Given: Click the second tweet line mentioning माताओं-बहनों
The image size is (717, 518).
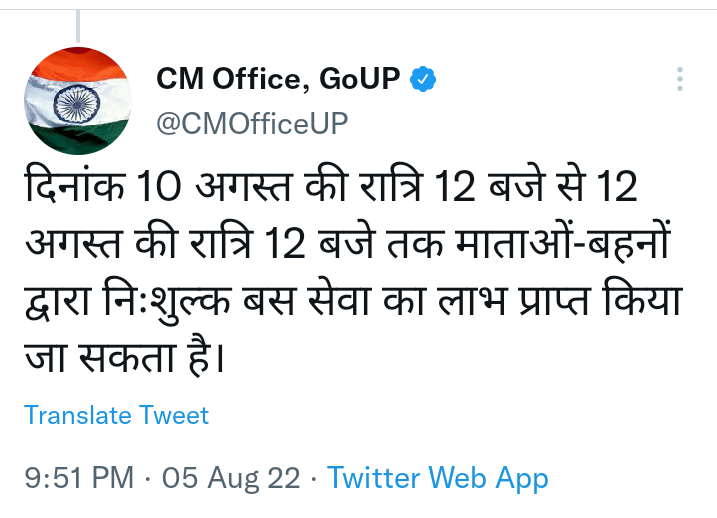Looking at the screenshot, I should 345,243.
